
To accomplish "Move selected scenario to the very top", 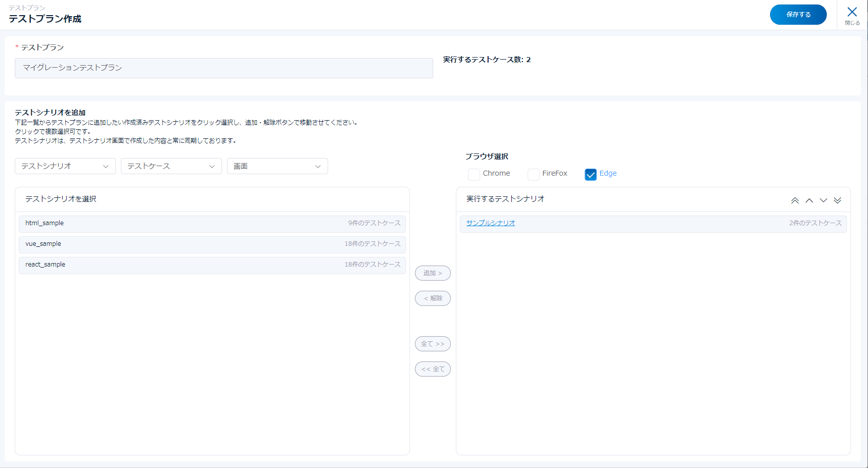I will [795, 200].
